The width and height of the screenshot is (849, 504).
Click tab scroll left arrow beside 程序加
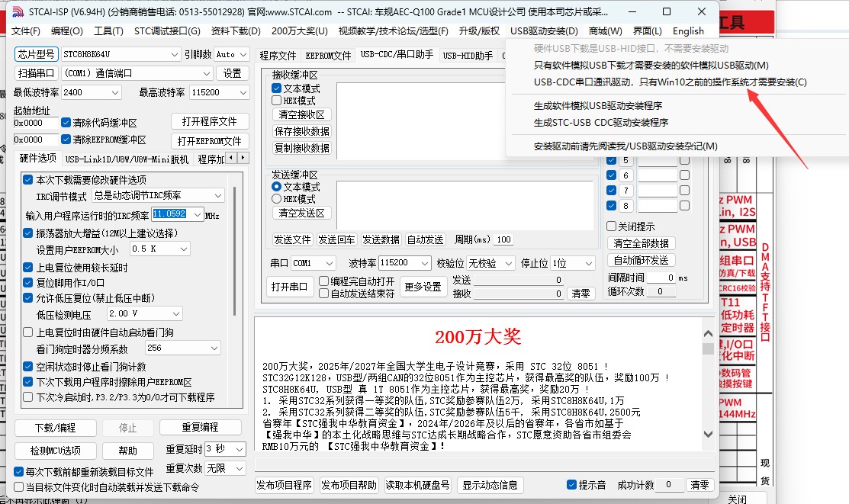(x=232, y=158)
